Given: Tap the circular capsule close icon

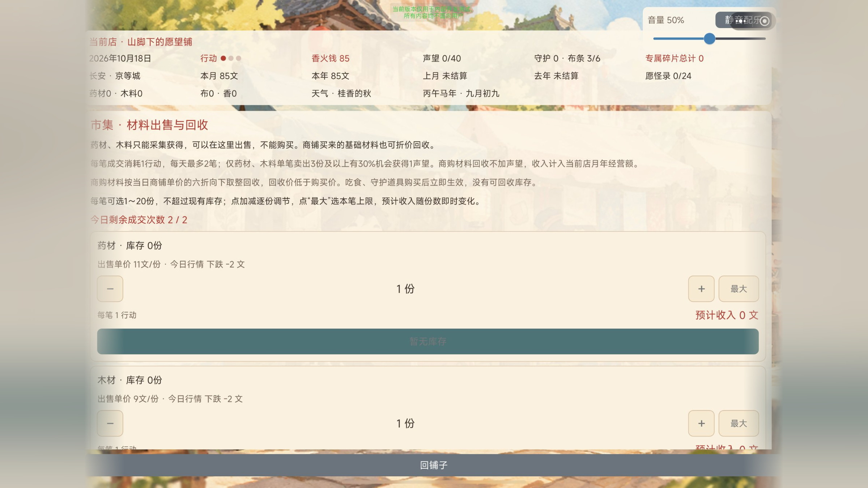Looking at the screenshot, I should click(764, 21).
